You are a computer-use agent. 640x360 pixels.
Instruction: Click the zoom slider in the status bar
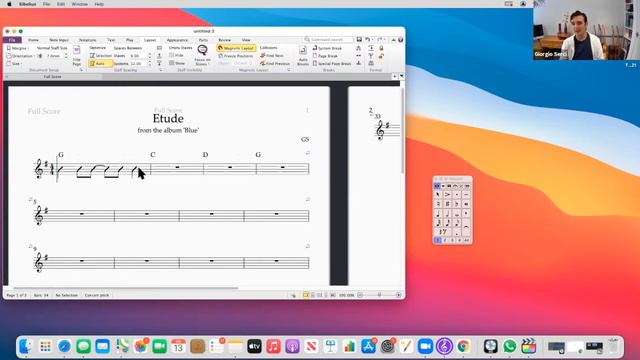point(379,295)
